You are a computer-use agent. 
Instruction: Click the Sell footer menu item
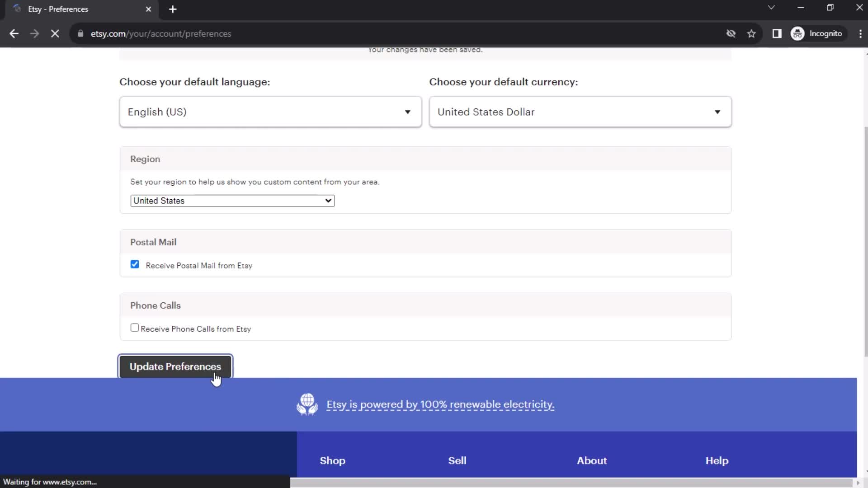(457, 460)
